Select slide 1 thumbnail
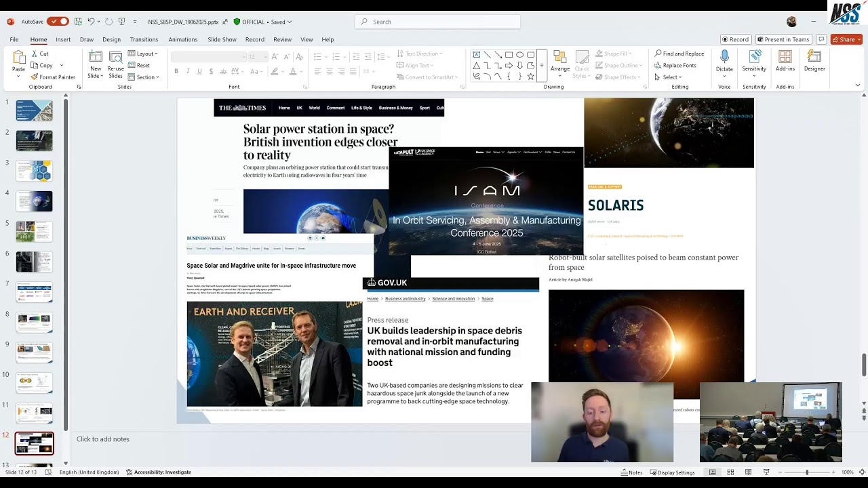The height and width of the screenshot is (488, 868). 34,110
